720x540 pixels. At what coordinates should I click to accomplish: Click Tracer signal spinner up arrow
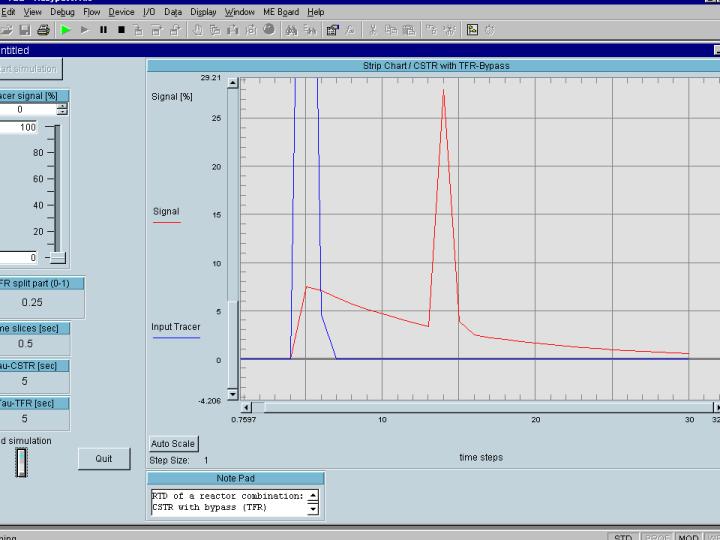pos(62,106)
